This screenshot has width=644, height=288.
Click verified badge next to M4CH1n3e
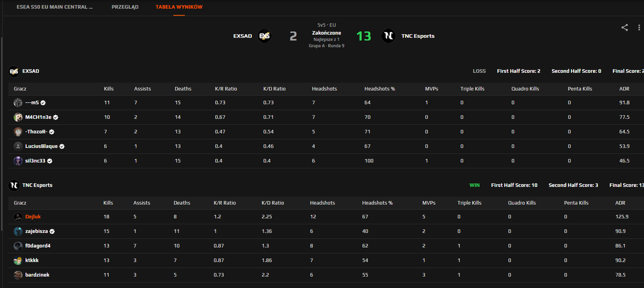point(55,117)
